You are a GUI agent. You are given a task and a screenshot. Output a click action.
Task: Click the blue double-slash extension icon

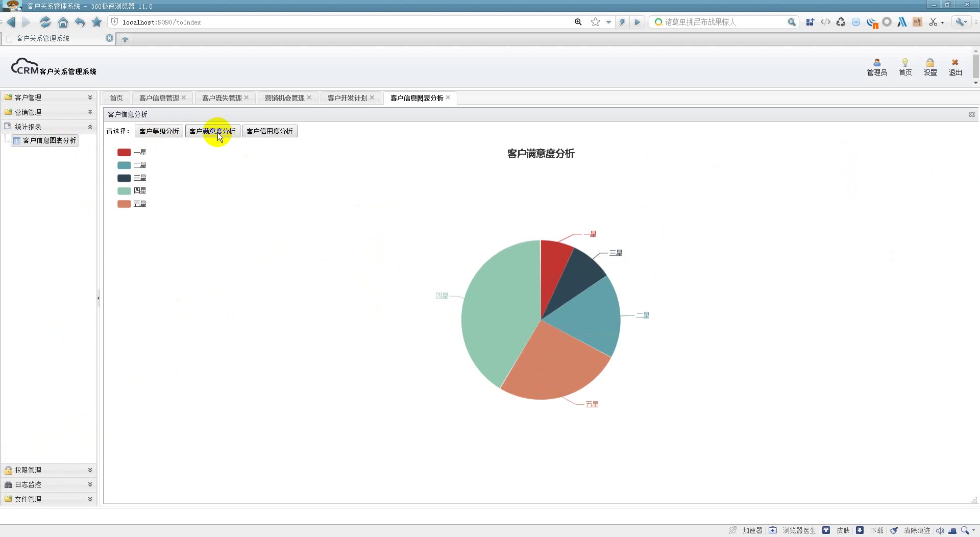902,22
